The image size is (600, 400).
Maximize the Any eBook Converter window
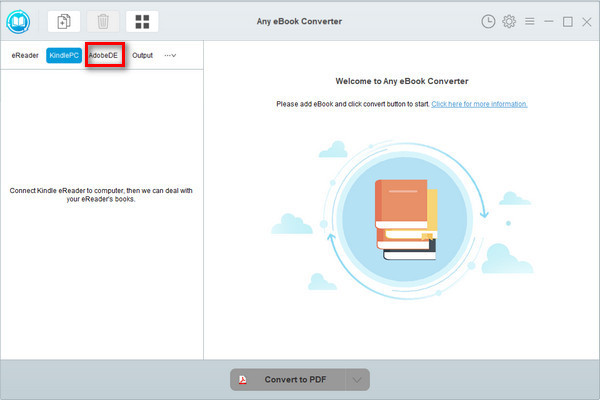(568, 21)
